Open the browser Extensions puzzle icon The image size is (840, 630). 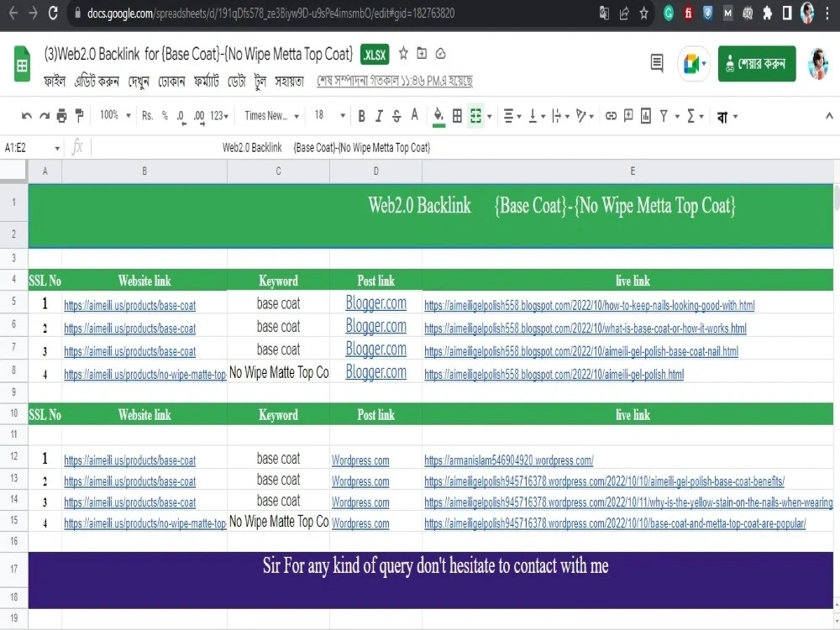pyautogui.click(x=767, y=13)
